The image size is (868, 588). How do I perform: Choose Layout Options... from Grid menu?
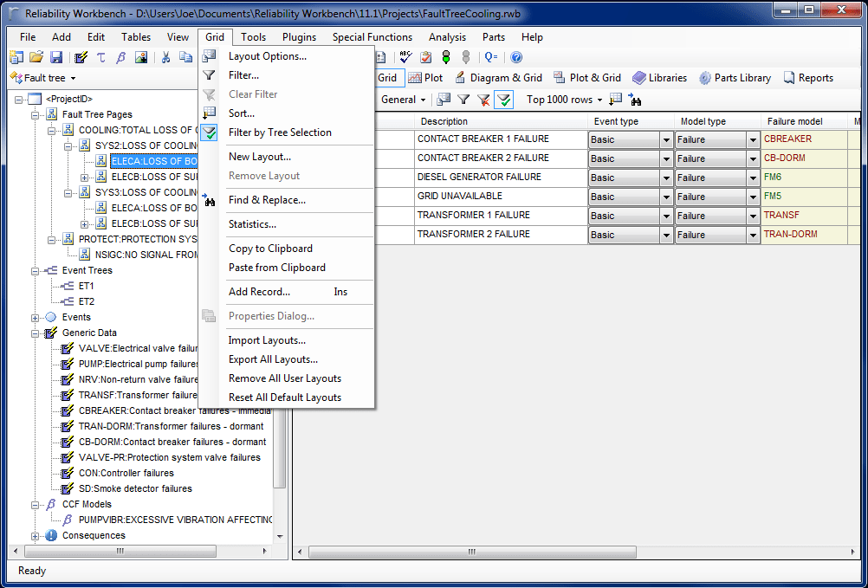click(x=286, y=56)
